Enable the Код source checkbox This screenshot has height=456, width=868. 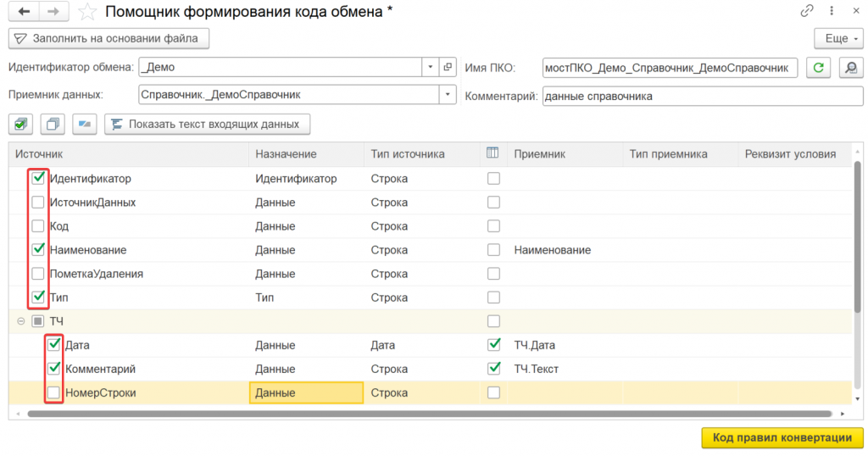tap(38, 226)
